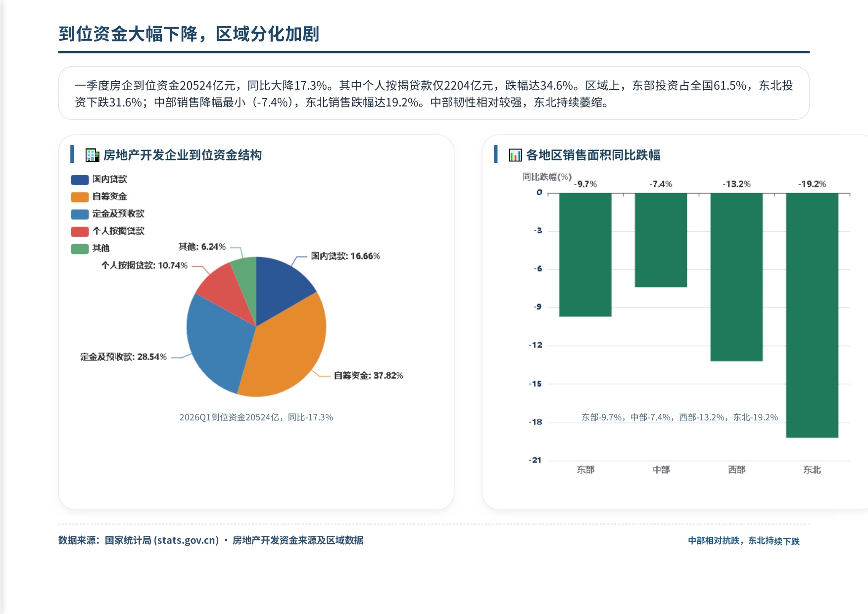The image size is (868, 614).
Task: Click the 中部 x-axis label
Action: click(661, 469)
